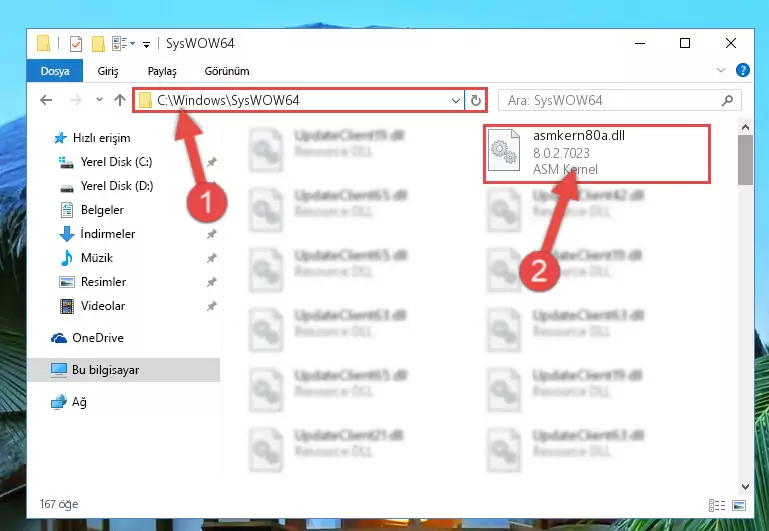Open the Customize Quick Access Toolbar arrow
The image size is (769, 531).
146,45
